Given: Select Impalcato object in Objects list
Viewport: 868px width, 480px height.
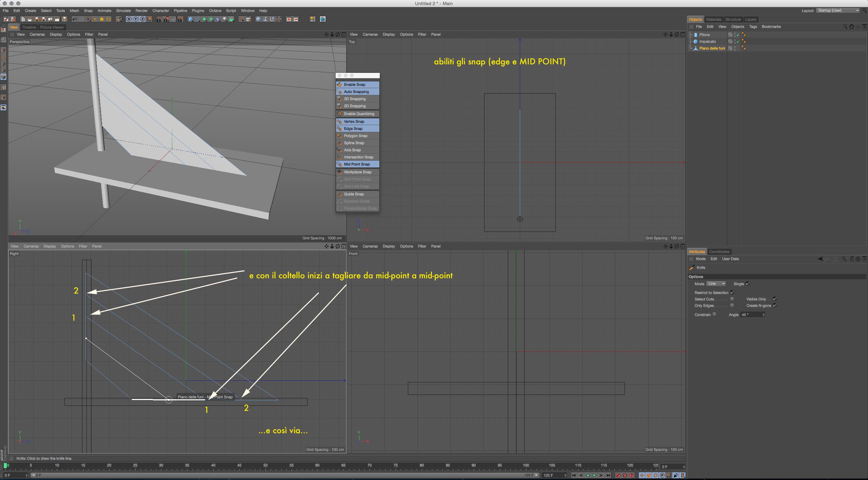Looking at the screenshot, I should point(707,41).
